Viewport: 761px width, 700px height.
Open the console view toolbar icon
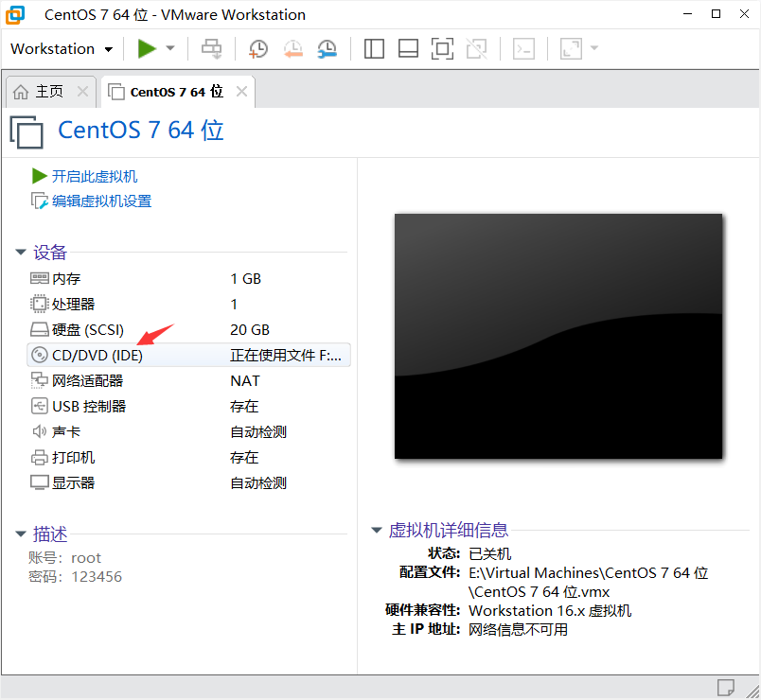[524, 48]
